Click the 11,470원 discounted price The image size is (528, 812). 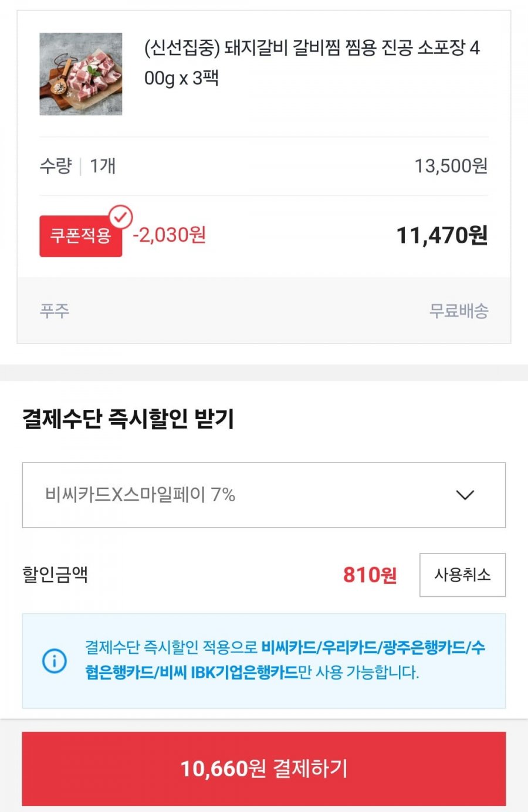[442, 235]
